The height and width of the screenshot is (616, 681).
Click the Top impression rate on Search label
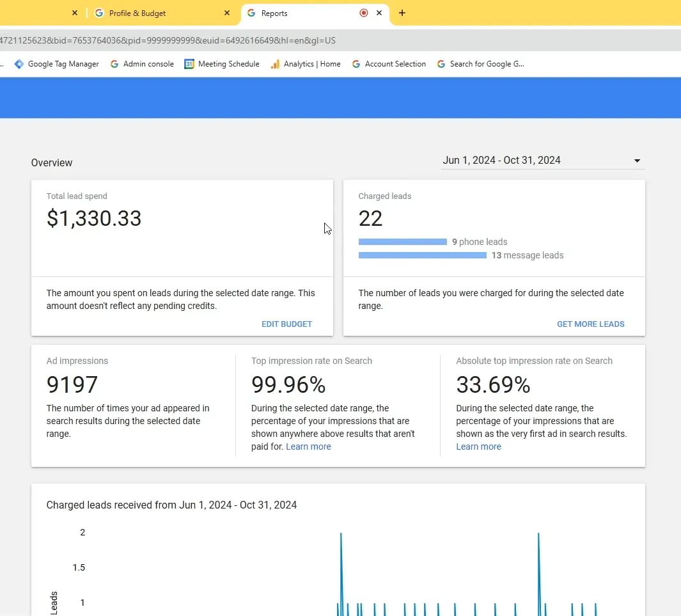[311, 361]
